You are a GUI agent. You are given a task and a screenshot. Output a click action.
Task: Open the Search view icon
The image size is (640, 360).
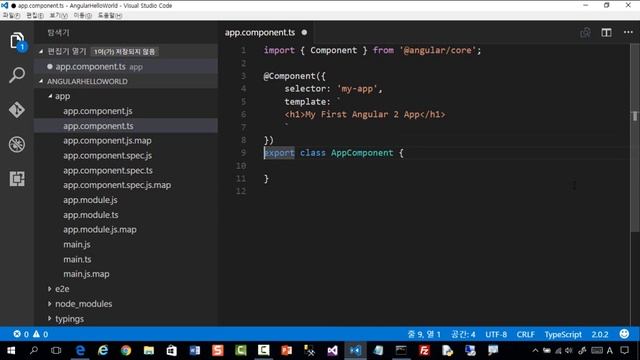click(17, 75)
